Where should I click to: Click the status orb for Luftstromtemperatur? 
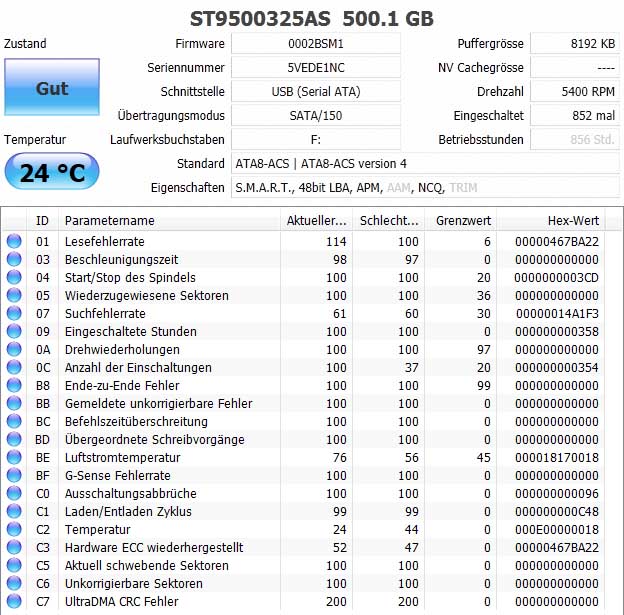[x=14, y=457]
